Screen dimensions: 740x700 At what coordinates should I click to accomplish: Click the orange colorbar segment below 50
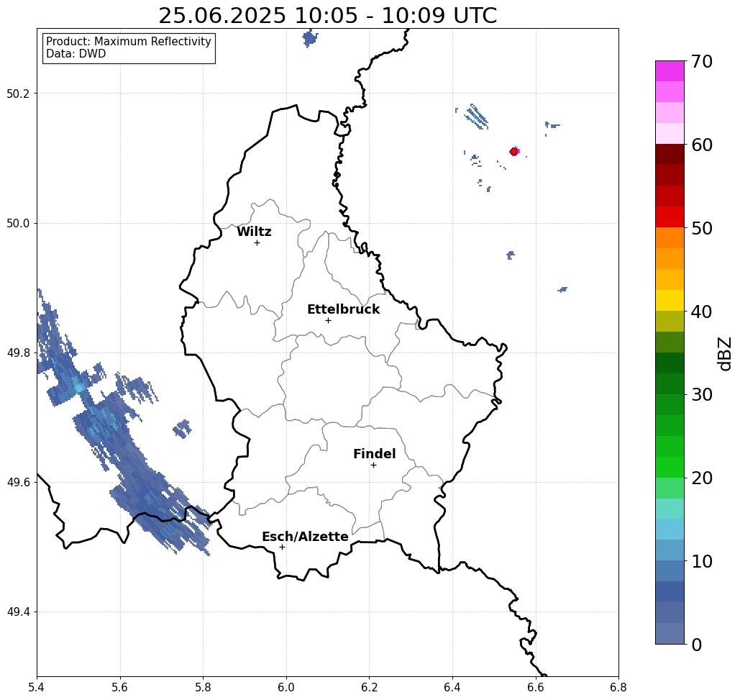point(670,237)
